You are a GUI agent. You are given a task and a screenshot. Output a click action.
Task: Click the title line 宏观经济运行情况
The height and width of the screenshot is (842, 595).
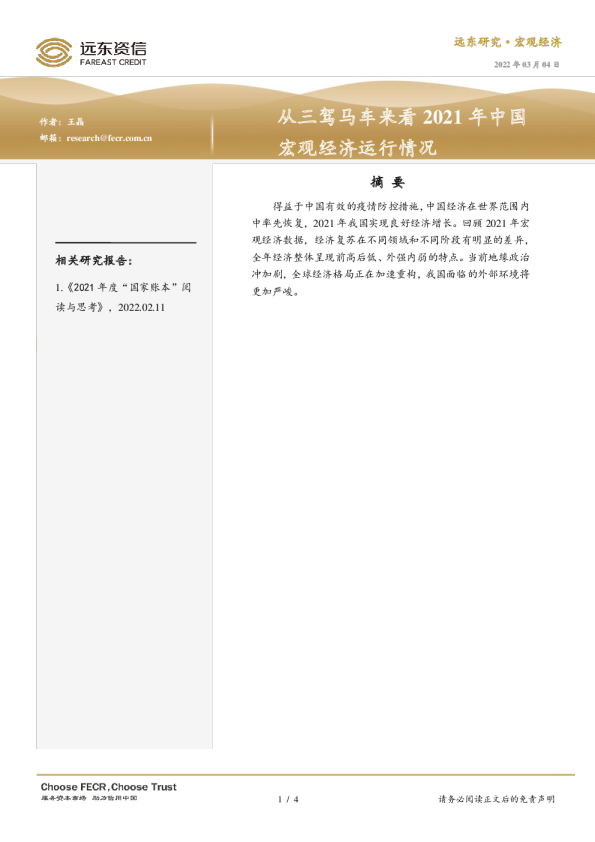coord(357,147)
